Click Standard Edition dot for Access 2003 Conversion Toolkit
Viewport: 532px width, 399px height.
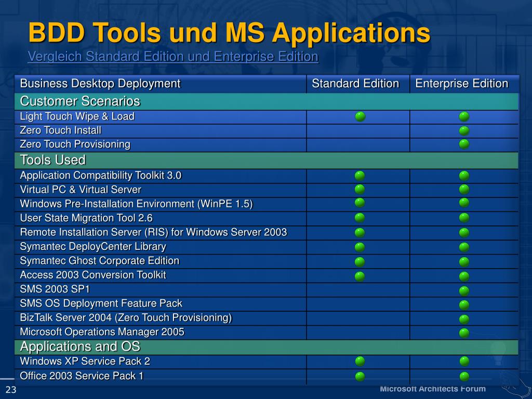tap(360, 276)
